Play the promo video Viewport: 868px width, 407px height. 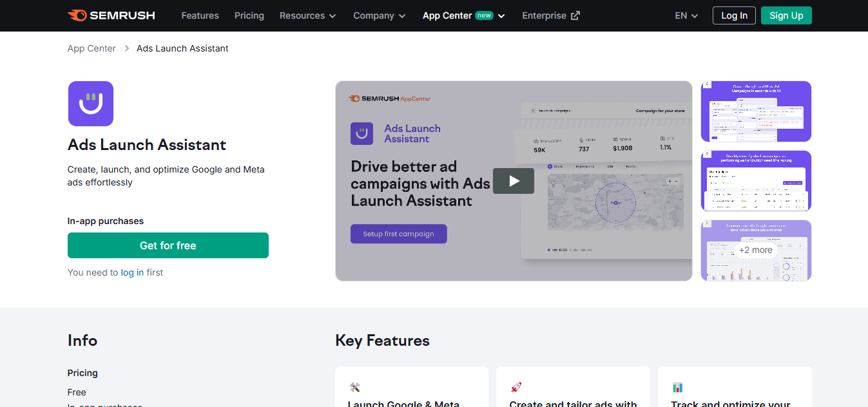pyautogui.click(x=514, y=181)
